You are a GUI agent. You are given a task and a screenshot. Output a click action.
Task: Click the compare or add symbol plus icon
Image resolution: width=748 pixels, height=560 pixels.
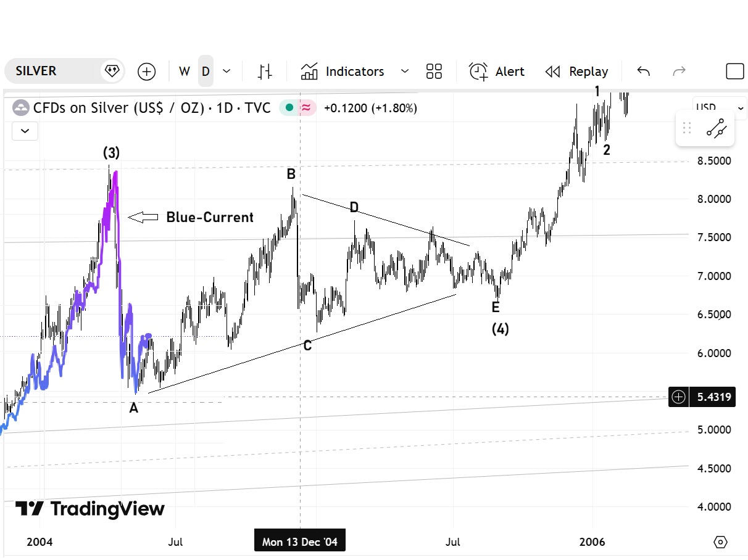[x=147, y=72]
